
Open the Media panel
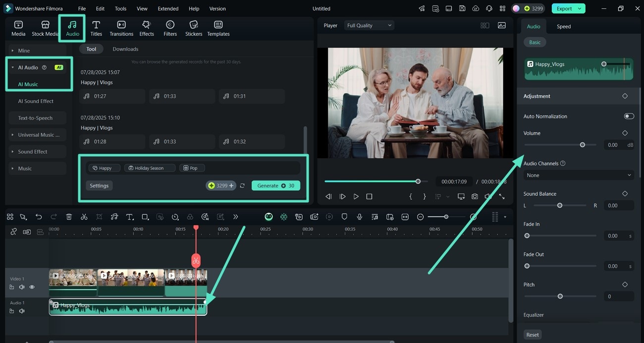(18, 28)
